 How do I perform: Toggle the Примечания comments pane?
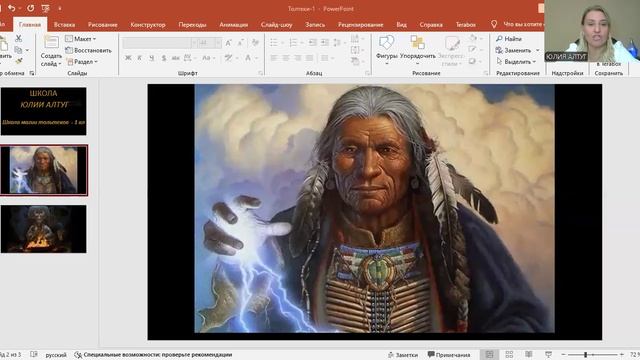point(449,355)
